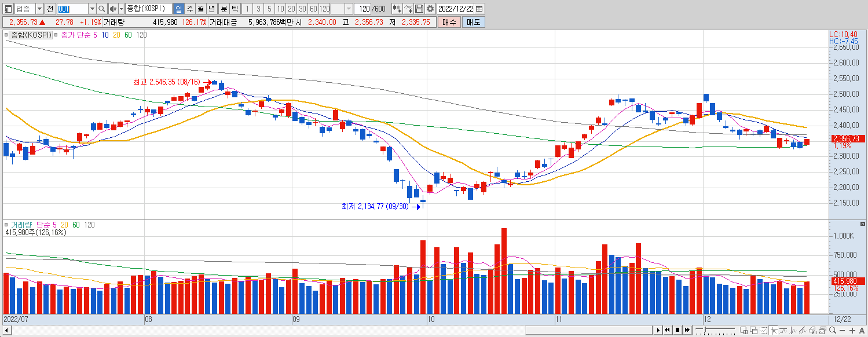Click the 전 market button
This screenshot has height=337, width=868.
click(x=50, y=9)
